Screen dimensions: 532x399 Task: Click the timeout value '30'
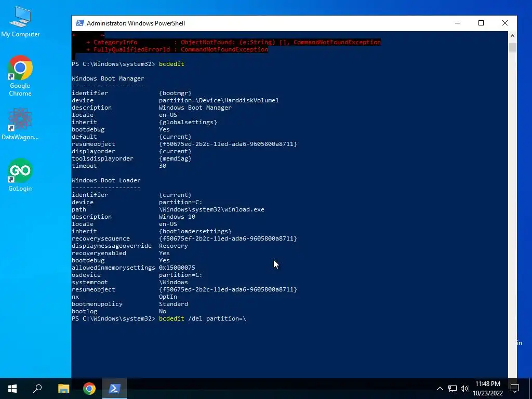163,166
